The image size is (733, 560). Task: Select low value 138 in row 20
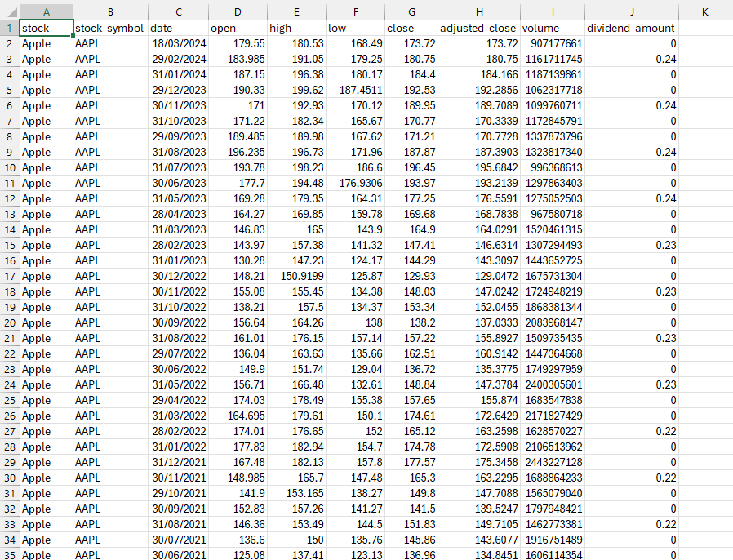[356, 322]
